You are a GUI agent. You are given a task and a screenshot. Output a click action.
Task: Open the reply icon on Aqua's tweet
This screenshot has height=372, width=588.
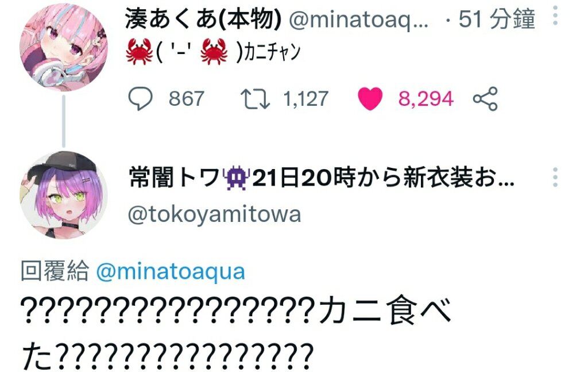pos(140,98)
